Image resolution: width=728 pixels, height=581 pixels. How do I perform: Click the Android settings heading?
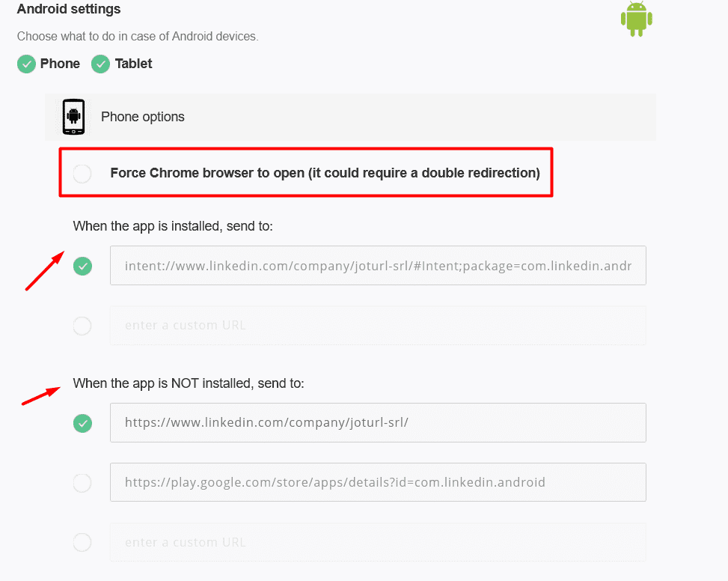pos(69,9)
